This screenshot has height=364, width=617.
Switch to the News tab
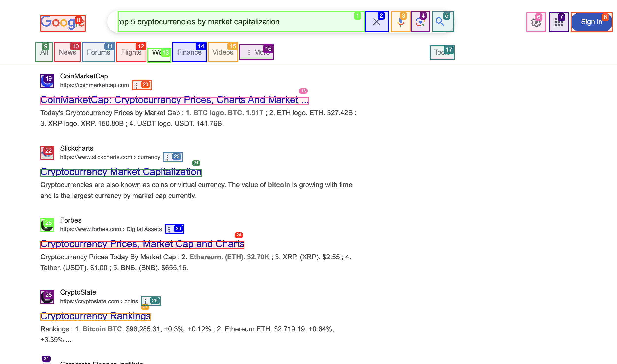point(67,52)
